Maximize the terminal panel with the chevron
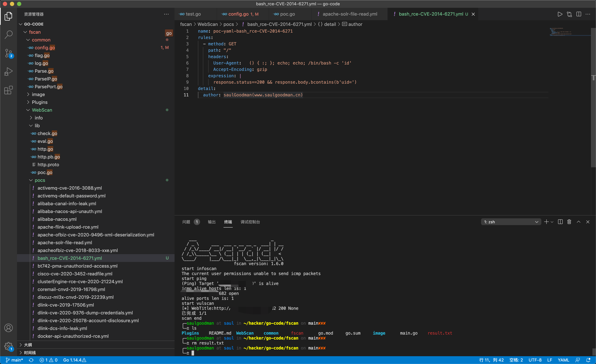The height and width of the screenshot is (364, 596). (579, 222)
